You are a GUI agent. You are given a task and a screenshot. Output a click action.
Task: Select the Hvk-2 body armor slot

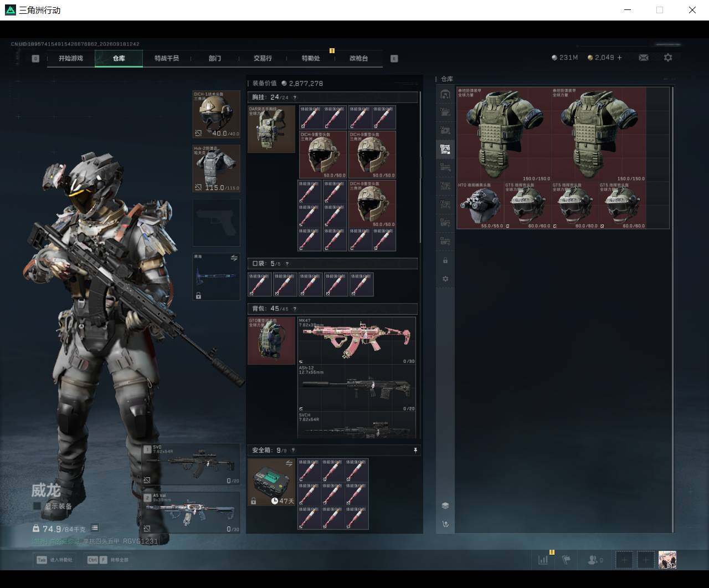click(x=216, y=168)
